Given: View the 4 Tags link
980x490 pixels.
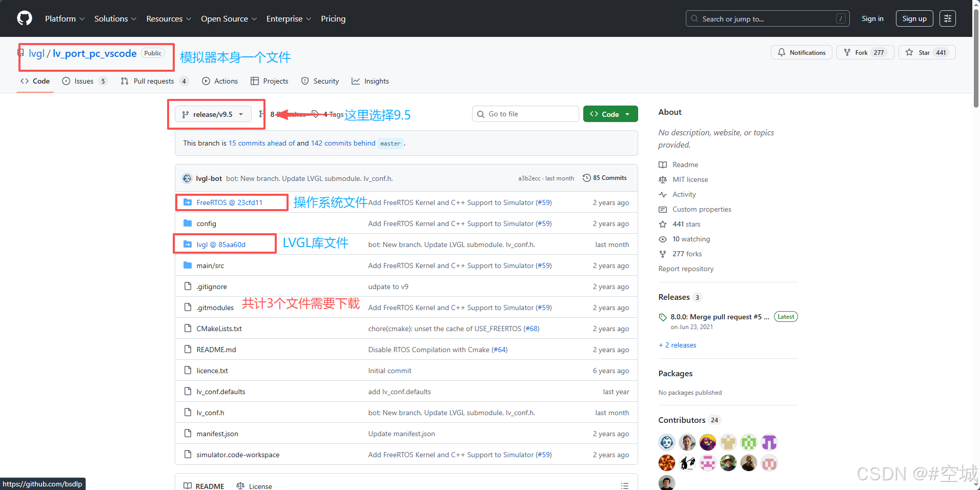Looking at the screenshot, I should point(328,114).
